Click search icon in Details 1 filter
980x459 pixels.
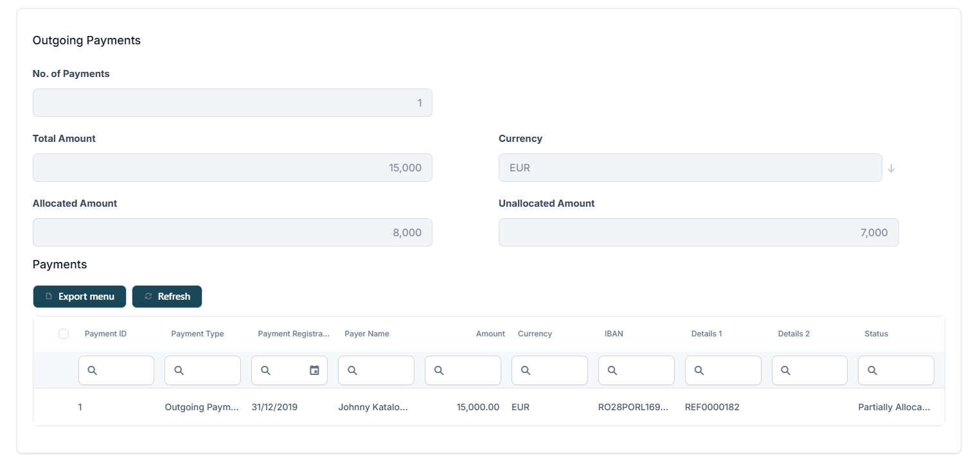(x=699, y=370)
